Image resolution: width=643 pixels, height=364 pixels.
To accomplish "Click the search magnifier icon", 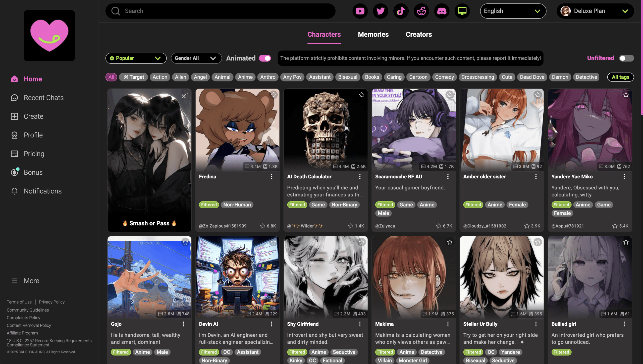I will [x=116, y=11].
